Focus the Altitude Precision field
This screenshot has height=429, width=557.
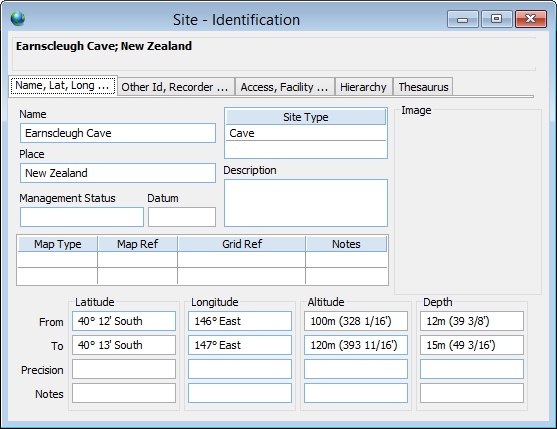pyautogui.click(x=356, y=369)
